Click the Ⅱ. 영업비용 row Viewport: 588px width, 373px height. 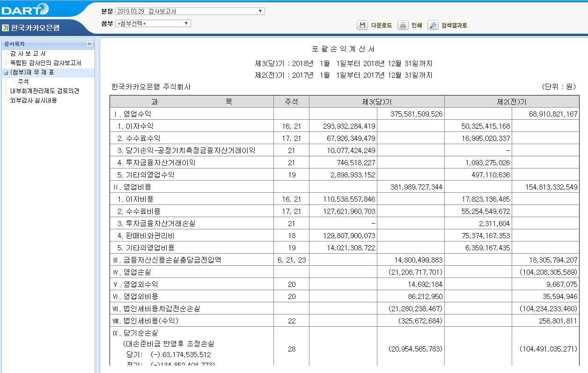click(345, 187)
